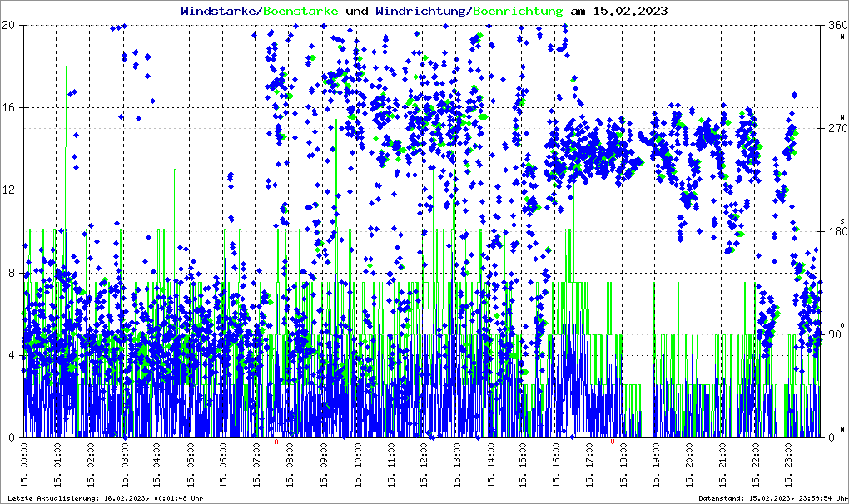Click the '15. 09:00' time label

[x=324, y=466]
